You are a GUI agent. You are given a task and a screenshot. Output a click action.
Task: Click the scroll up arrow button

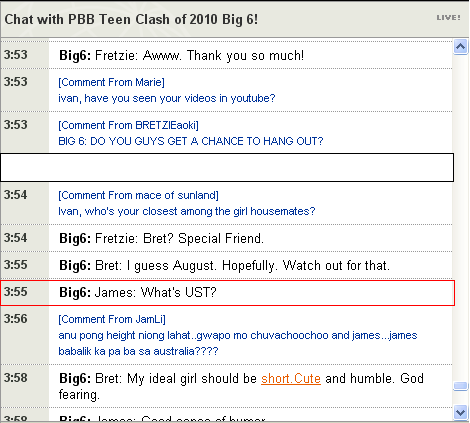tap(461, 47)
